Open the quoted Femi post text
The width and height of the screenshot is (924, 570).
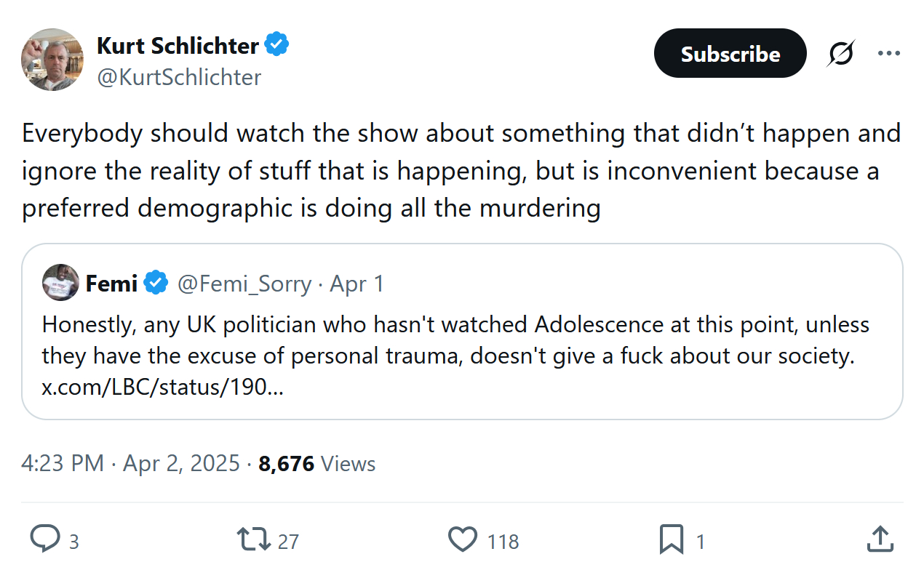point(455,340)
